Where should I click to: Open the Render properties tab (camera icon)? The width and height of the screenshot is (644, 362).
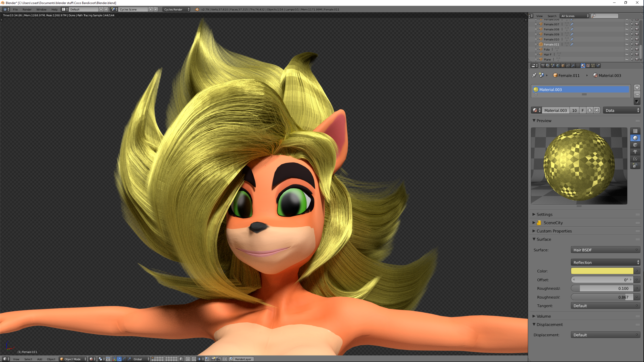point(543,66)
